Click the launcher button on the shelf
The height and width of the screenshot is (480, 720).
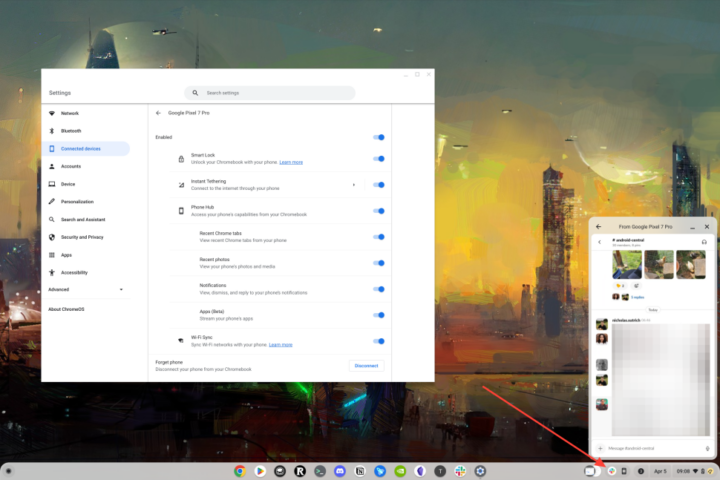[9, 470]
